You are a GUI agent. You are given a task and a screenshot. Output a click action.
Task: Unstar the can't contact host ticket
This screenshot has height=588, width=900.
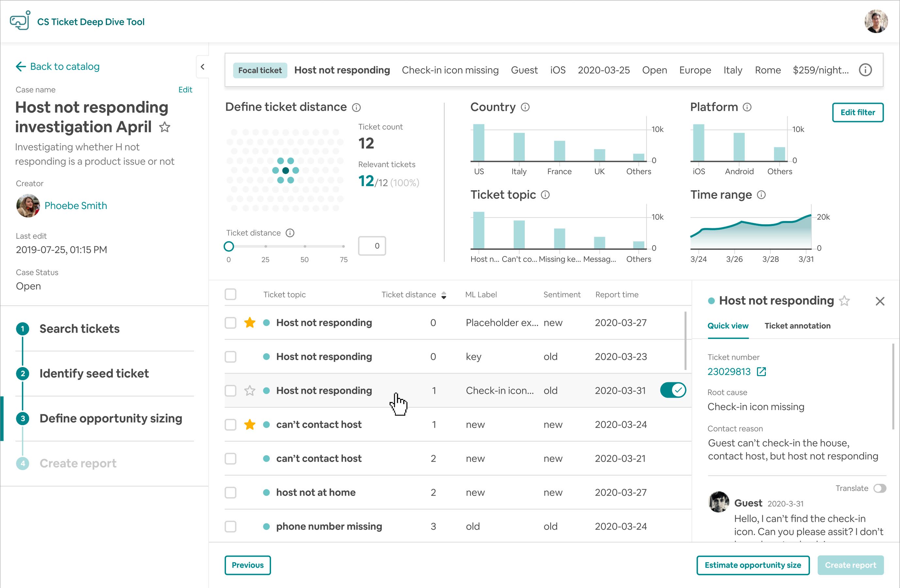point(249,425)
